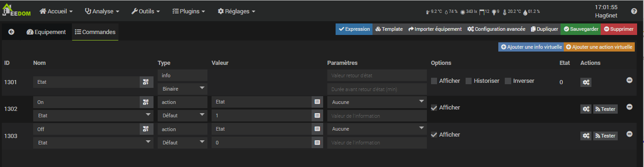Open the Etat info dropdown under Off

[94, 143]
